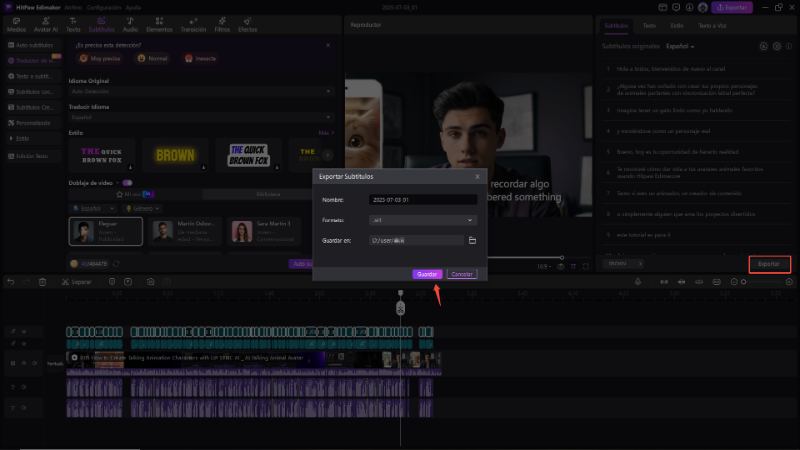800x450 pixels.
Task: Open the subtitle settings gear icon
Action: (777, 46)
